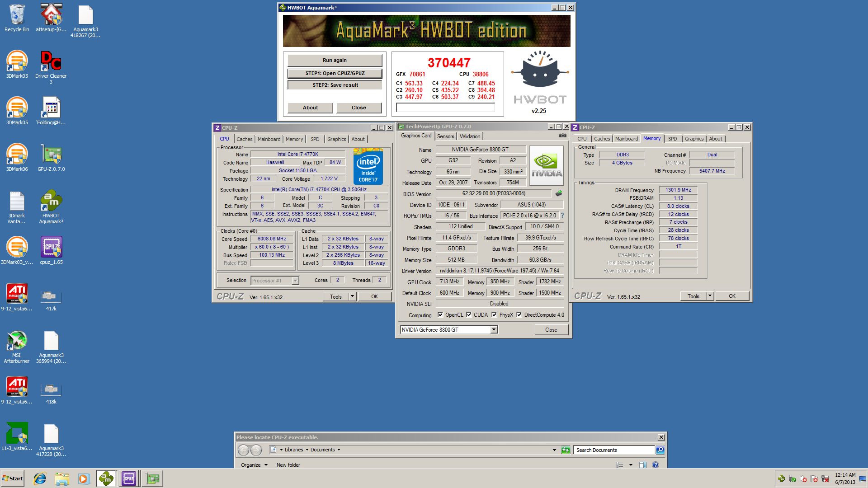Click the search magnifier icon in file dialog
The width and height of the screenshot is (868, 488).
coord(660,450)
